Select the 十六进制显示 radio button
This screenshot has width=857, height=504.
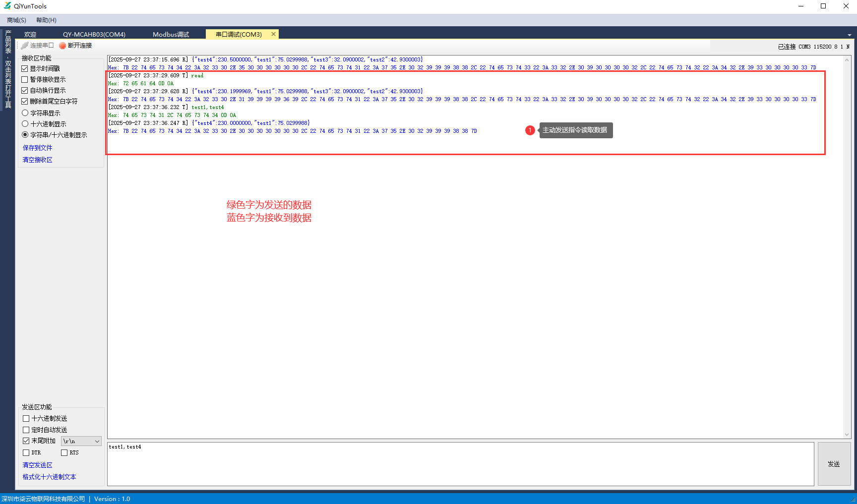[x=25, y=124]
